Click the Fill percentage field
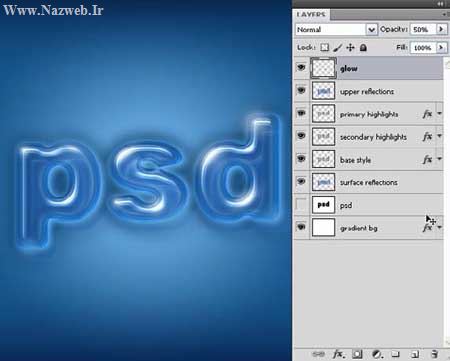The width and height of the screenshot is (450, 361). pyautogui.click(x=423, y=48)
